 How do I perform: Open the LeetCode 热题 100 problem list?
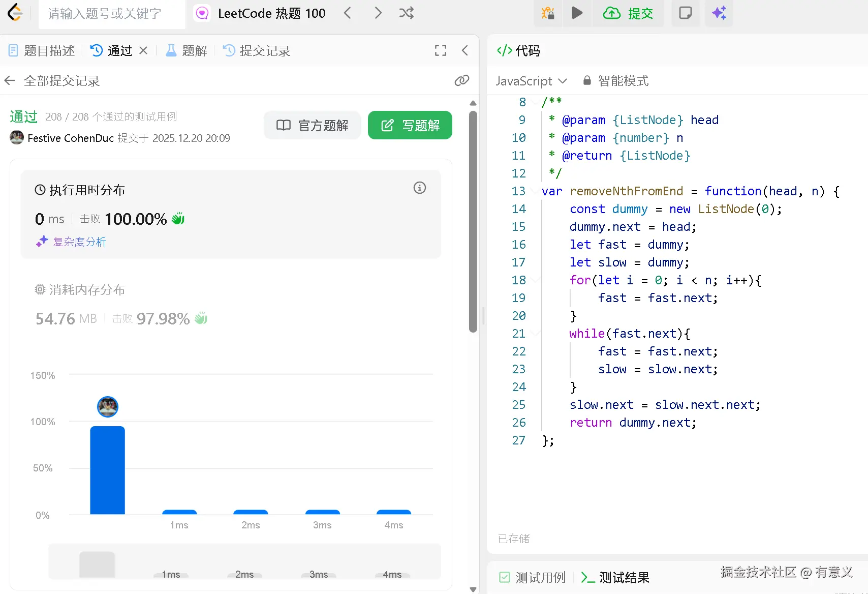click(x=261, y=13)
